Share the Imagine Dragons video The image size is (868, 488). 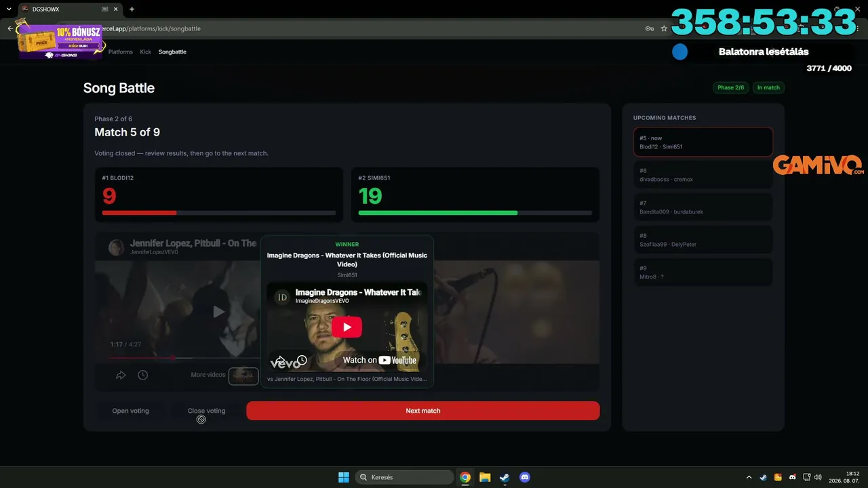(x=279, y=361)
